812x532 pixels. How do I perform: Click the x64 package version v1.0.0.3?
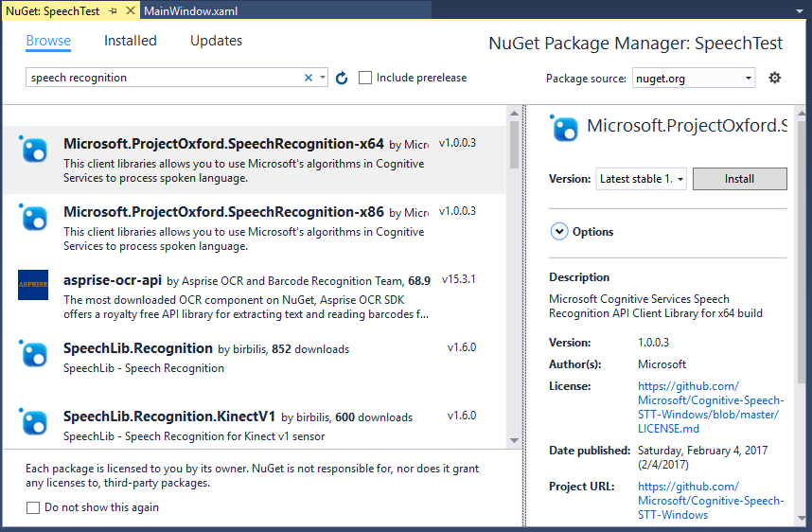(457, 143)
